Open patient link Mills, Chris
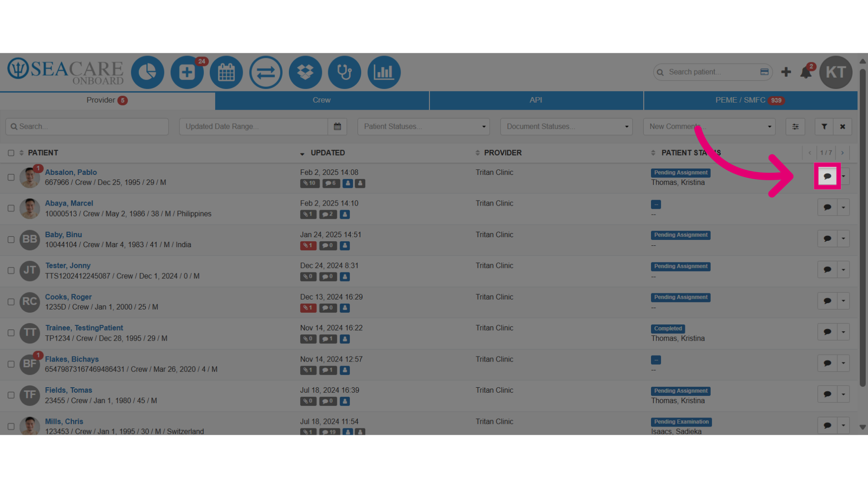868x488 pixels. (64, 422)
